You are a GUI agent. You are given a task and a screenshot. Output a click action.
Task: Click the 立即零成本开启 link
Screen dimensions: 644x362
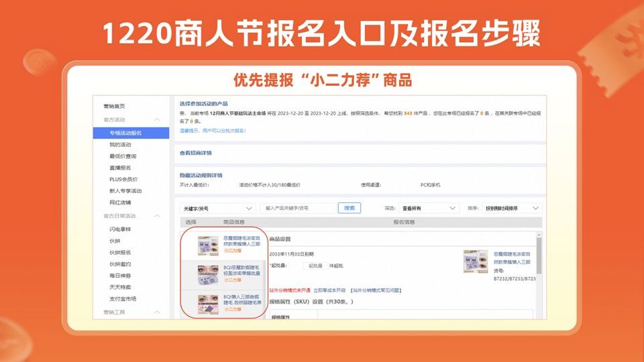(329, 290)
